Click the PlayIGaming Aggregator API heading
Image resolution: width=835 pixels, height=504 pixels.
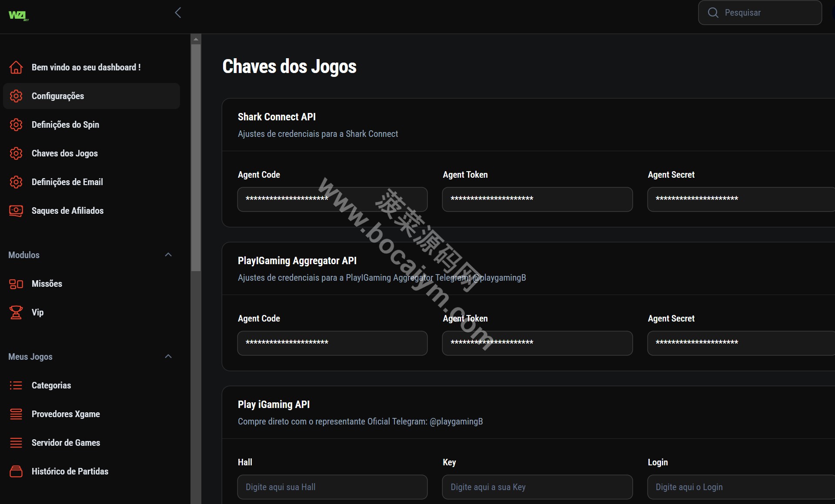(297, 261)
